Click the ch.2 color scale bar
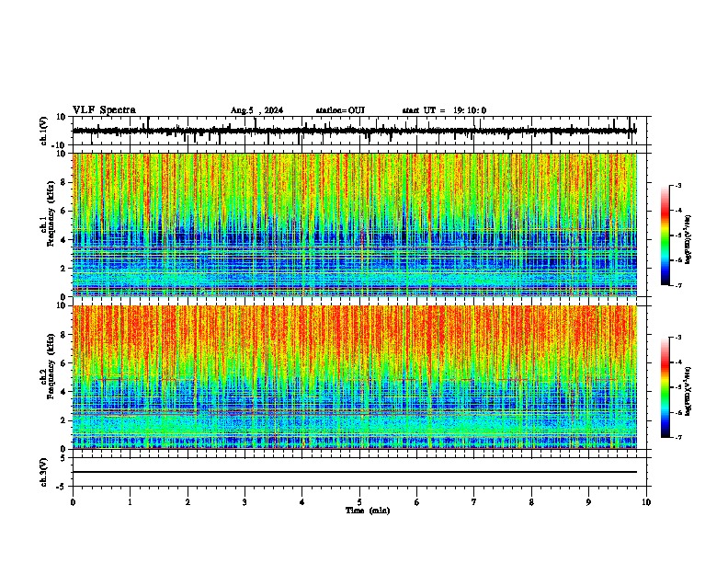 tap(665, 387)
